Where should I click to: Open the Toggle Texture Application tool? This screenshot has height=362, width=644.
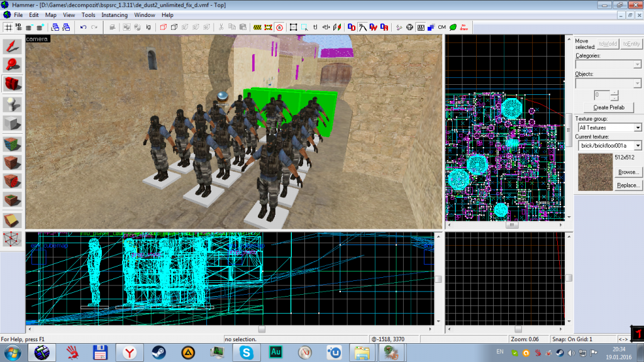(13, 143)
